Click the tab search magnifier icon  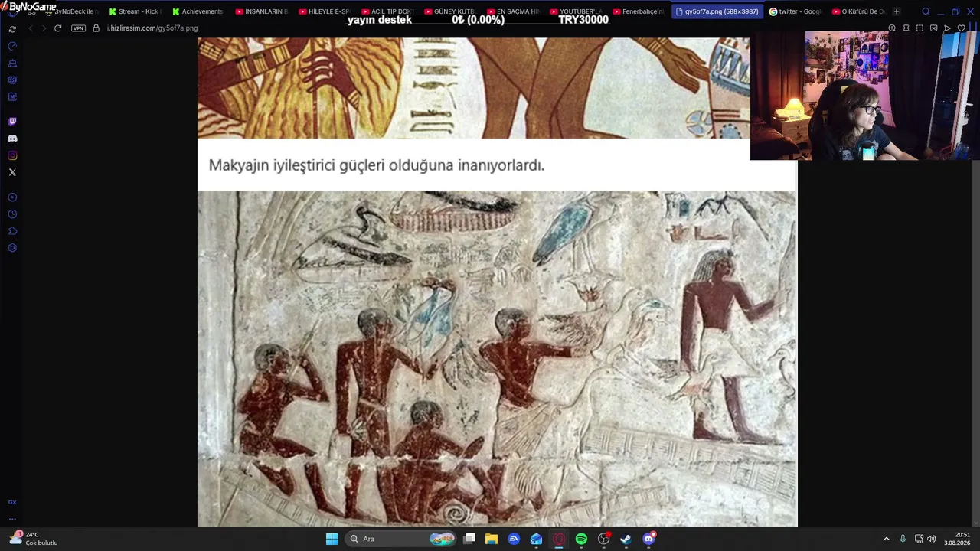click(926, 11)
